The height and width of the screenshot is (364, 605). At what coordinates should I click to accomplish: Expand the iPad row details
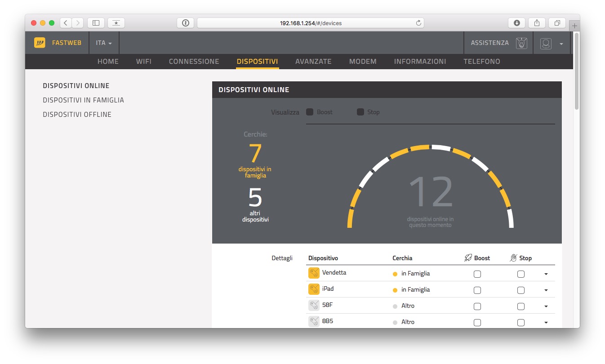(x=546, y=290)
